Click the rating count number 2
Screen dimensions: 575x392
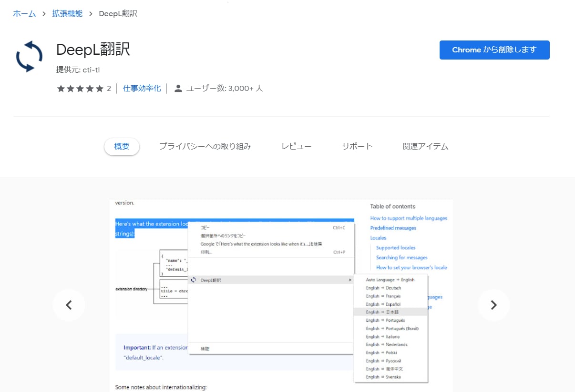pyautogui.click(x=109, y=89)
